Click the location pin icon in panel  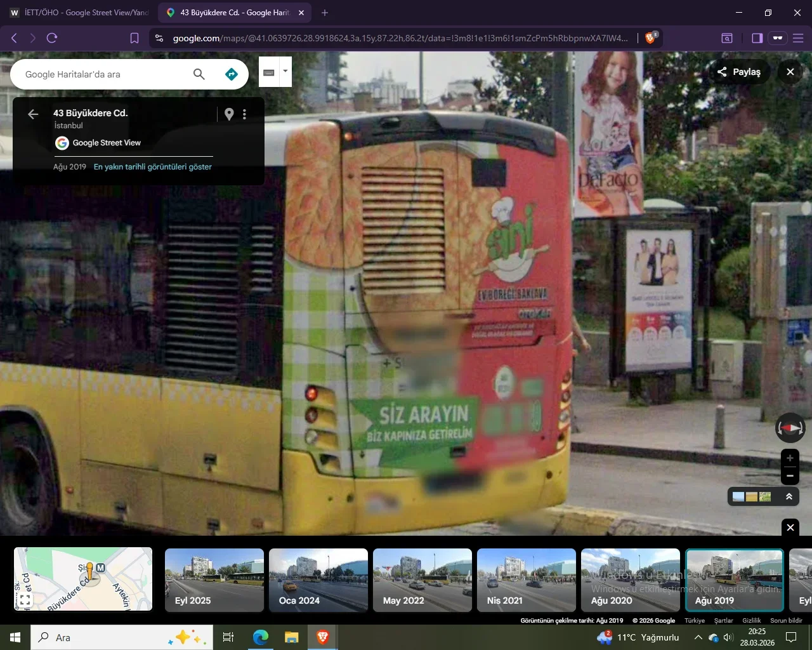(x=229, y=114)
